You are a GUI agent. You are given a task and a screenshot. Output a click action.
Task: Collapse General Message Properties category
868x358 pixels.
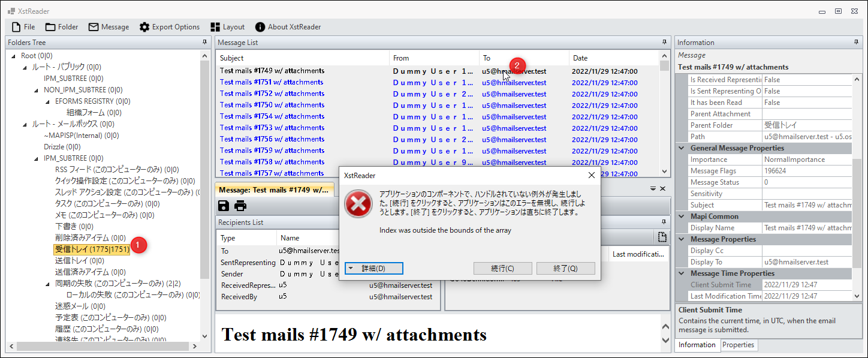coord(682,148)
